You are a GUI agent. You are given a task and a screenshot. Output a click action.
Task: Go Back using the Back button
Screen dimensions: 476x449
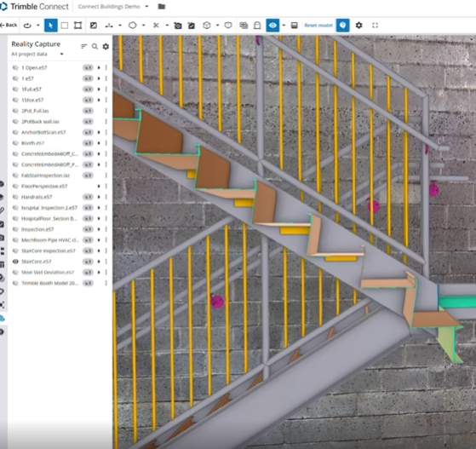pyautogui.click(x=9, y=26)
